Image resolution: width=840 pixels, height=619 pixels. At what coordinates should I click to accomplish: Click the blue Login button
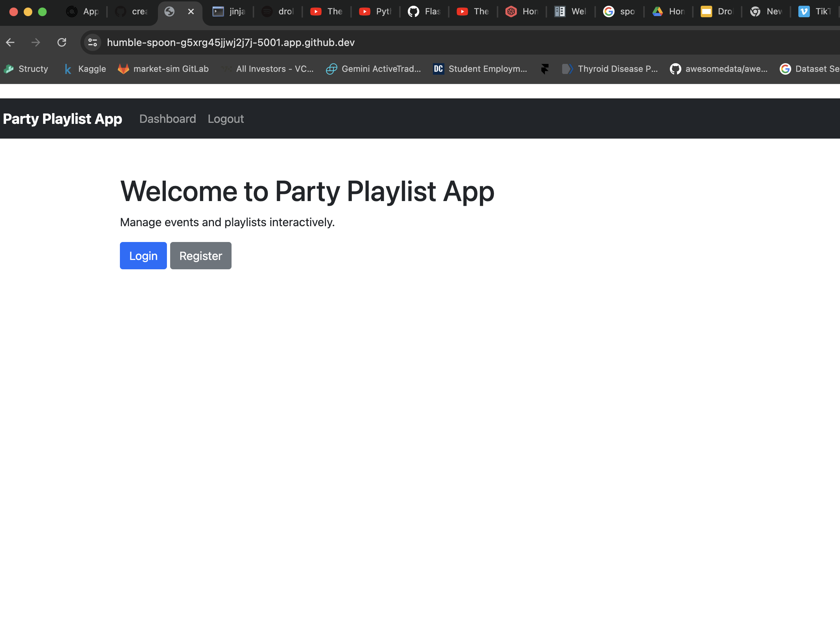tap(143, 256)
